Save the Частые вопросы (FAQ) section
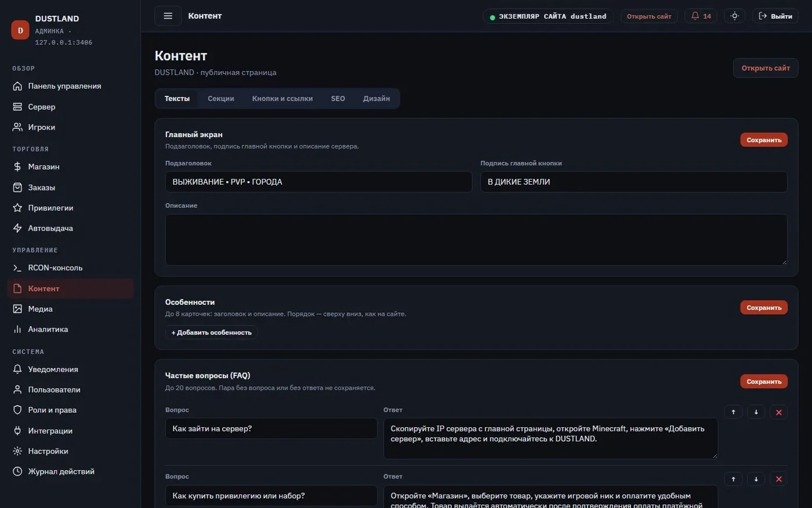This screenshot has width=812, height=508. tap(764, 381)
